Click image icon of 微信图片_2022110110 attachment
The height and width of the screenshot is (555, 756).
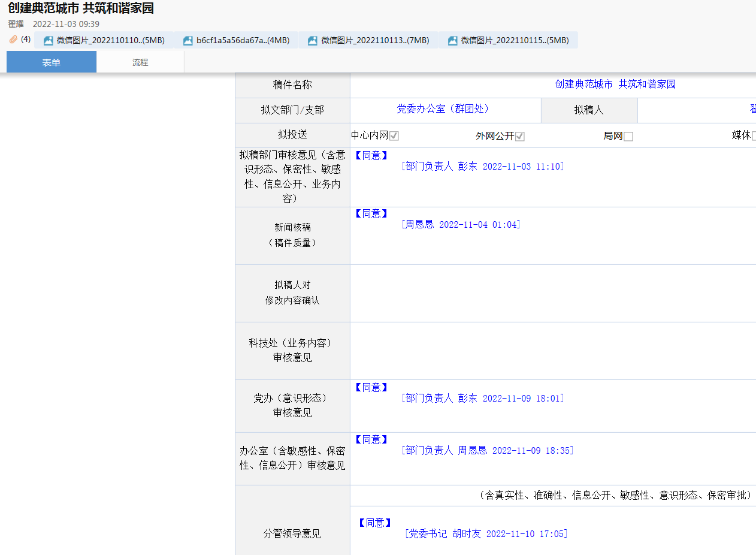(x=49, y=41)
